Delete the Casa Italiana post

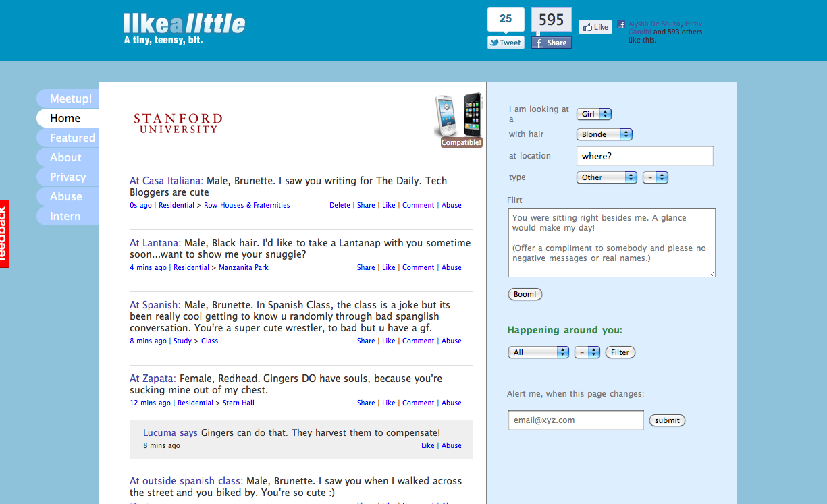340,205
